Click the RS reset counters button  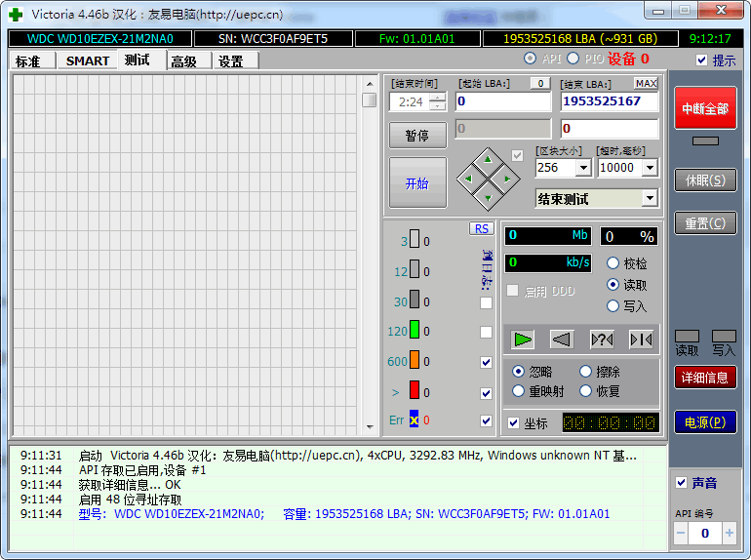click(482, 228)
